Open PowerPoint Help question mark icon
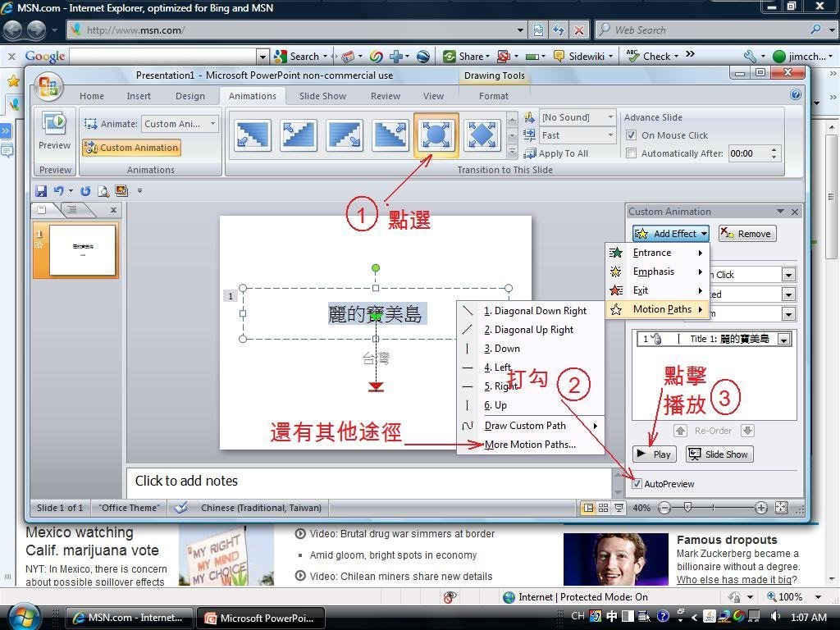The height and width of the screenshot is (630, 840). [x=796, y=95]
